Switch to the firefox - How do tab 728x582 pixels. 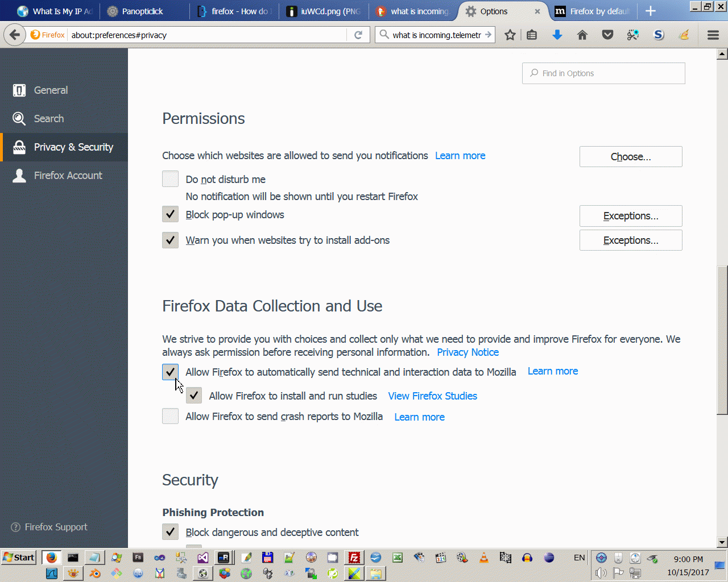click(234, 11)
